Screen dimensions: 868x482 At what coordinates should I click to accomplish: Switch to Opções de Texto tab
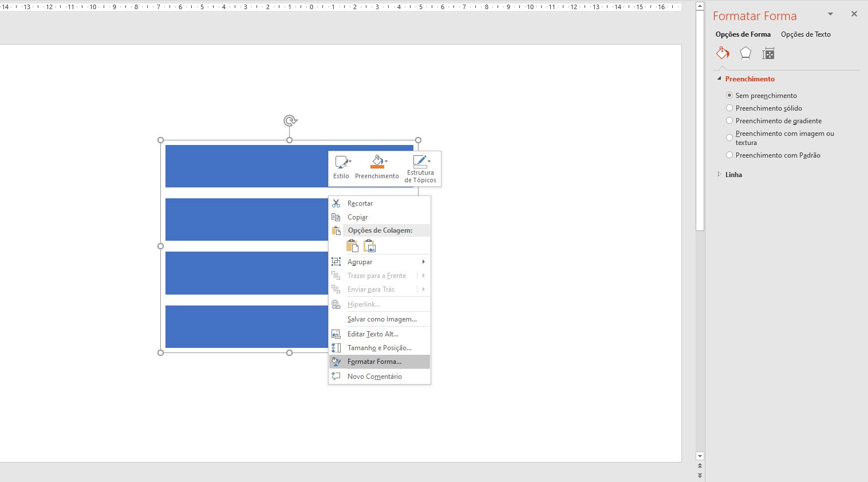tap(806, 34)
